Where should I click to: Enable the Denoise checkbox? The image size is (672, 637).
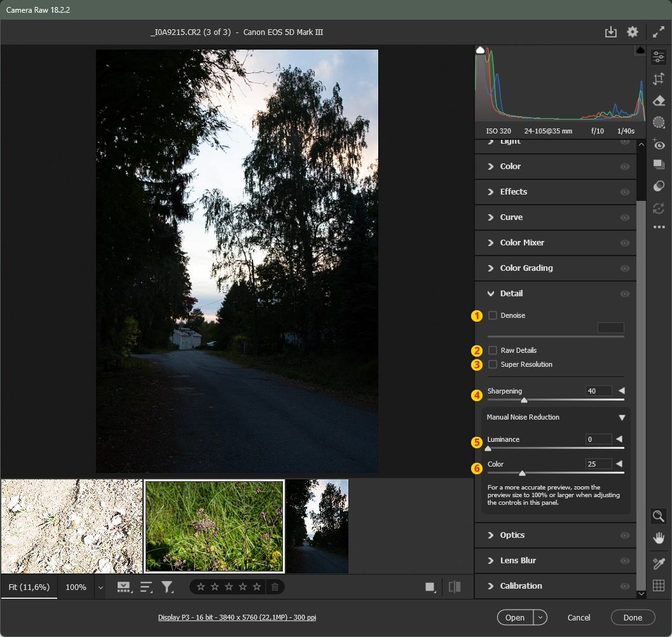493,315
